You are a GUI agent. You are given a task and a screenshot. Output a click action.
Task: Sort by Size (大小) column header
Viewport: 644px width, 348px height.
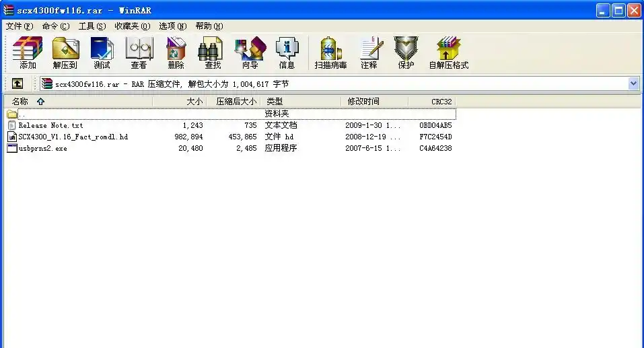tap(180, 102)
